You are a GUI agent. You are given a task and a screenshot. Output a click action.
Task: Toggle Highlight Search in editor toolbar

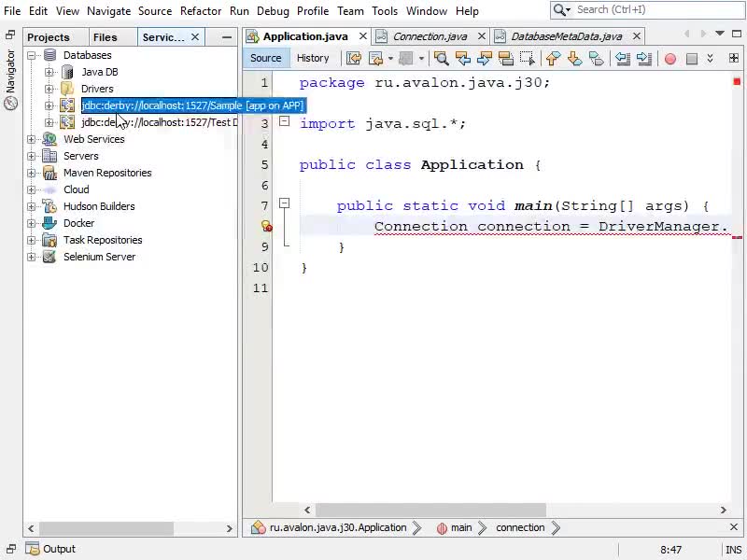tap(505, 58)
